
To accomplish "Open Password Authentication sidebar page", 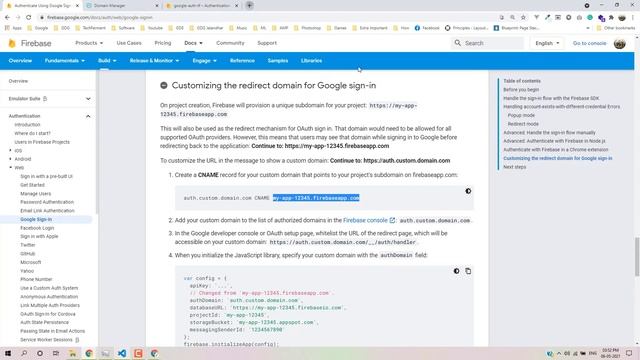I will (x=47, y=202).
